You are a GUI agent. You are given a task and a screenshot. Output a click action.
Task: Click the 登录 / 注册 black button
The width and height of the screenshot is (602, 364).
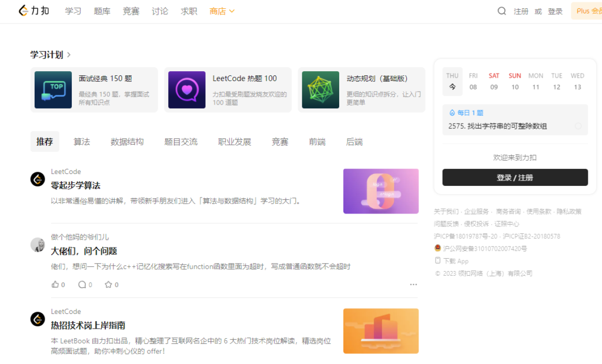click(515, 178)
